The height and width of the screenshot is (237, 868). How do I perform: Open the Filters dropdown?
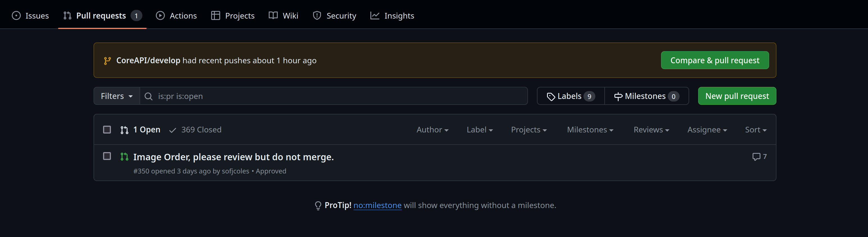pos(117,96)
